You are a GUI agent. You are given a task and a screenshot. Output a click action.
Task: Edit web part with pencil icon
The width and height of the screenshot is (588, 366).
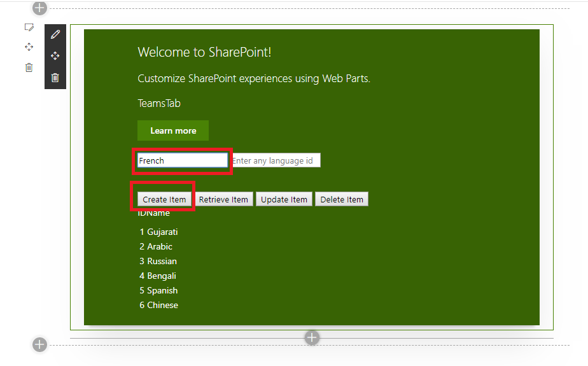pyautogui.click(x=55, y=34)
